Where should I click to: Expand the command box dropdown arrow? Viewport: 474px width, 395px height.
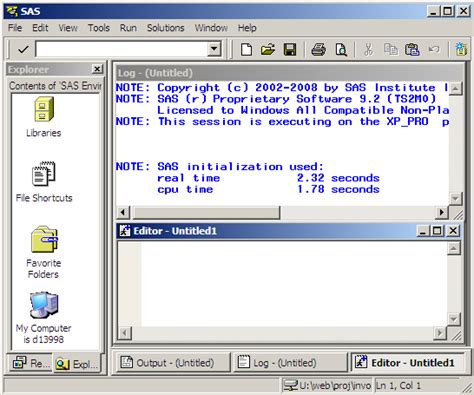[x=214, y=50]
